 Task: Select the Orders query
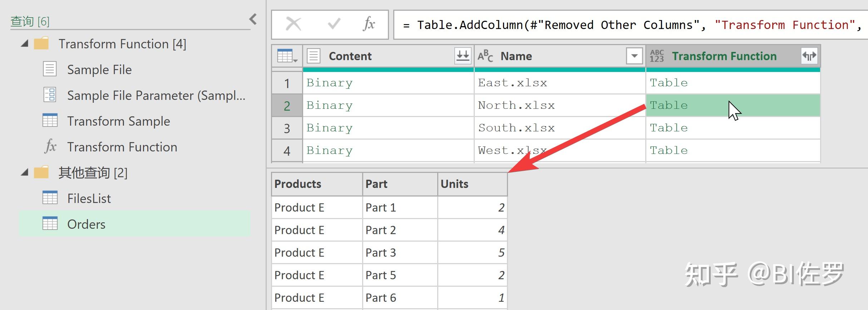(86, 224)
